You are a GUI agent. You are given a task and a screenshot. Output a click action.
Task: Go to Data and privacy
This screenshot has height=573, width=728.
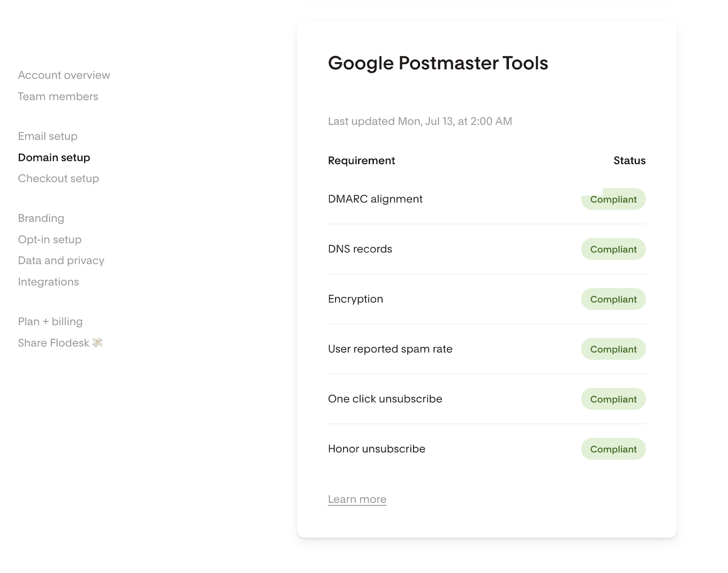tap(61, 261)
